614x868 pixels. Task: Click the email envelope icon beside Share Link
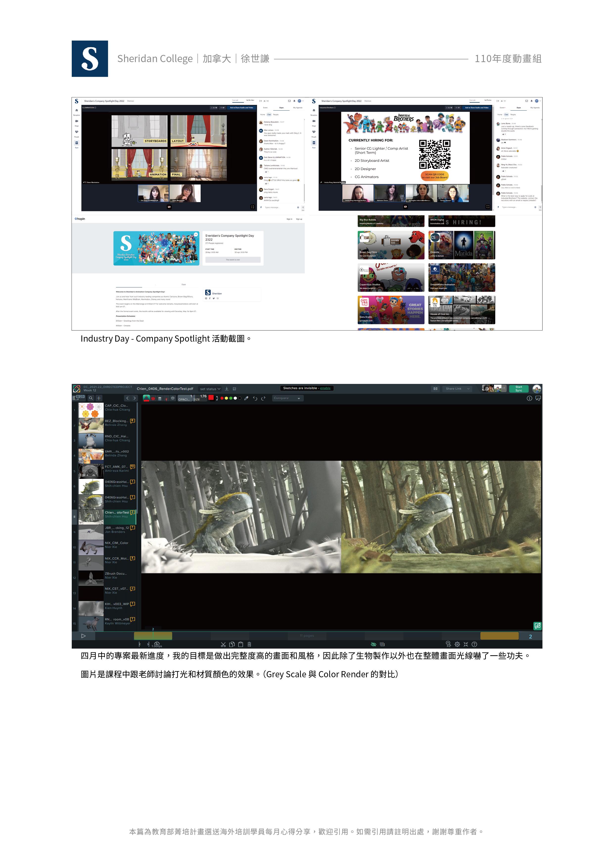[x=436, y=389]
